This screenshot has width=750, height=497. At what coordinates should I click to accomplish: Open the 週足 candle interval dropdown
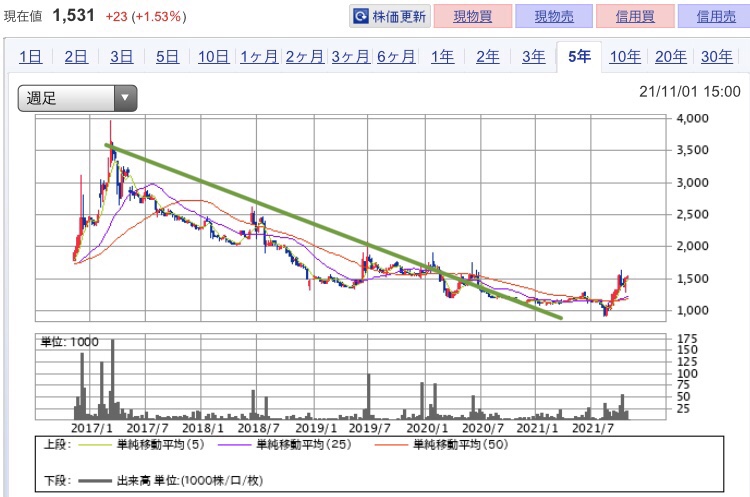(x=77, y=99)
